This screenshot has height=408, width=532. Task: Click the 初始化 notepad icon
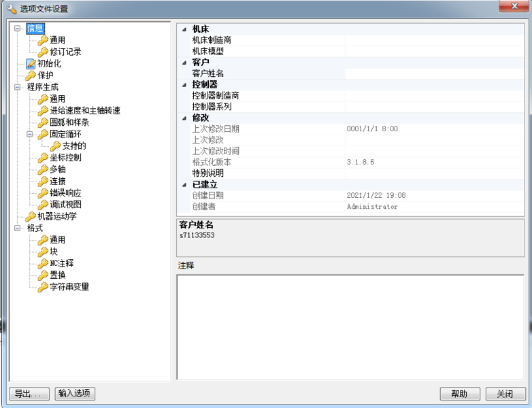(31, 64)
